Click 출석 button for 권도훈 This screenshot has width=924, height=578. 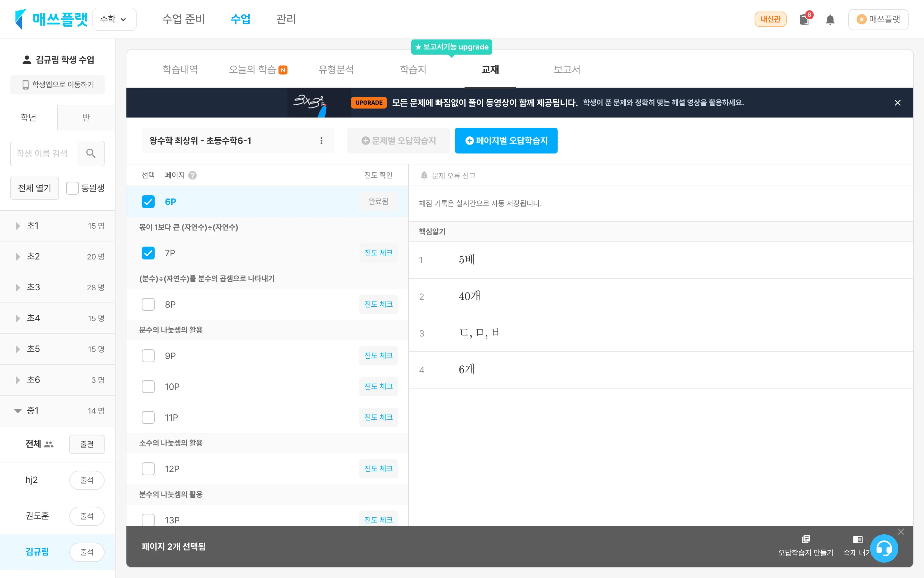[87, 516]
